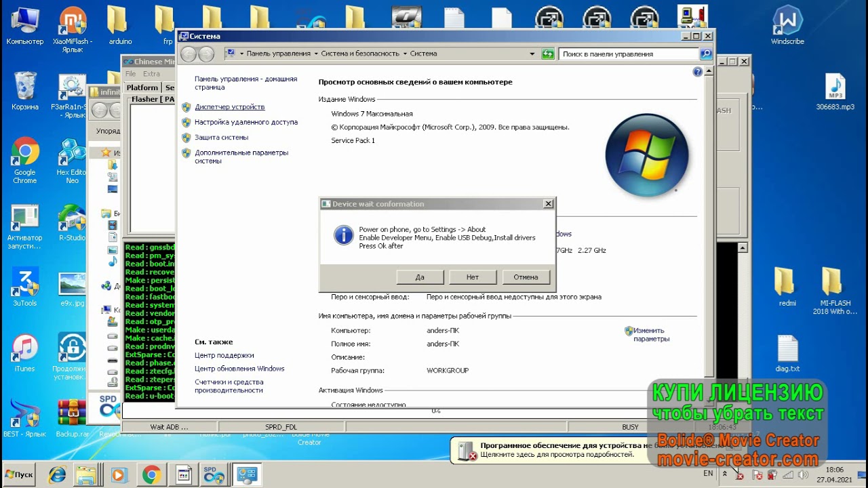Open Диспетчер устройств link
This screenshot has width=868, height=488.
(x=230, y=107)
